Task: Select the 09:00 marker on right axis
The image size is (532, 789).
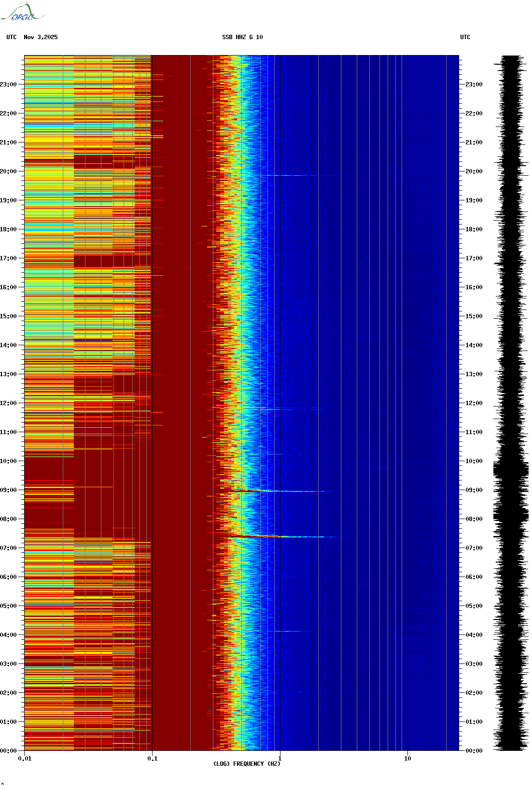Action: tap(474, 490)
